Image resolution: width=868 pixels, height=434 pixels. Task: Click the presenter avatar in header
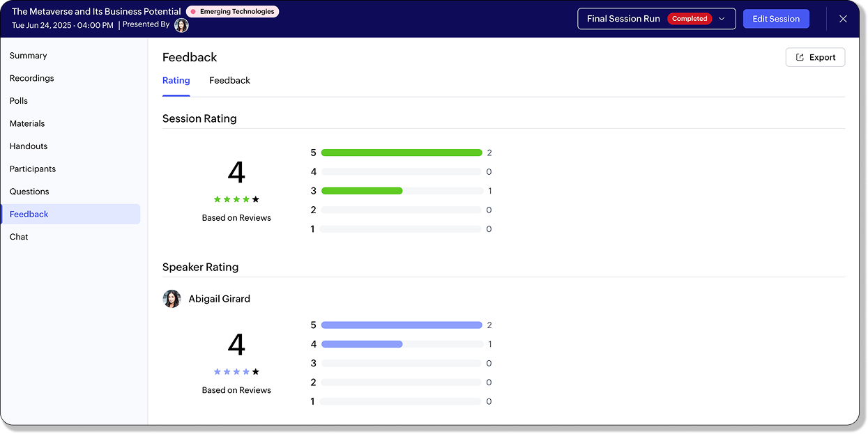181,25
